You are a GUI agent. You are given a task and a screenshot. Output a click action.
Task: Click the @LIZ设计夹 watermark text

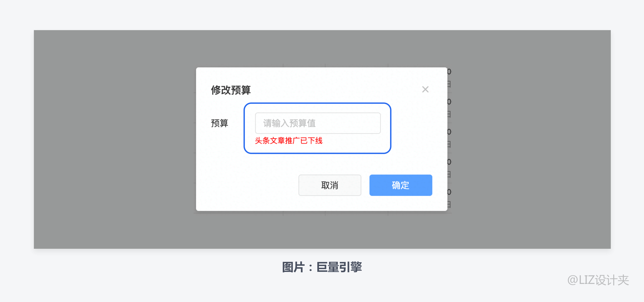[x=598, y=280]
